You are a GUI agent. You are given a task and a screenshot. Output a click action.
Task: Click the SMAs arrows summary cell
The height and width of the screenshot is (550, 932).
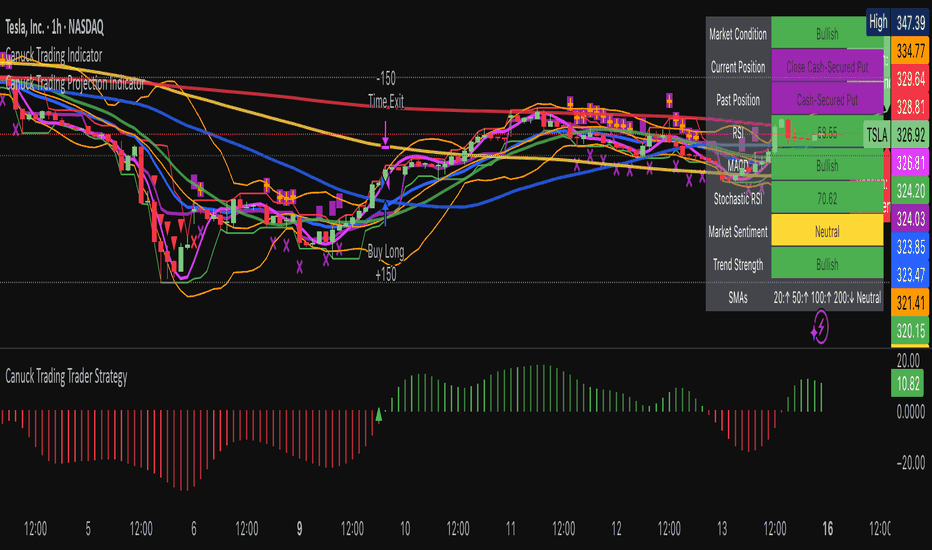pyautogui.click(x=827, y=297)
